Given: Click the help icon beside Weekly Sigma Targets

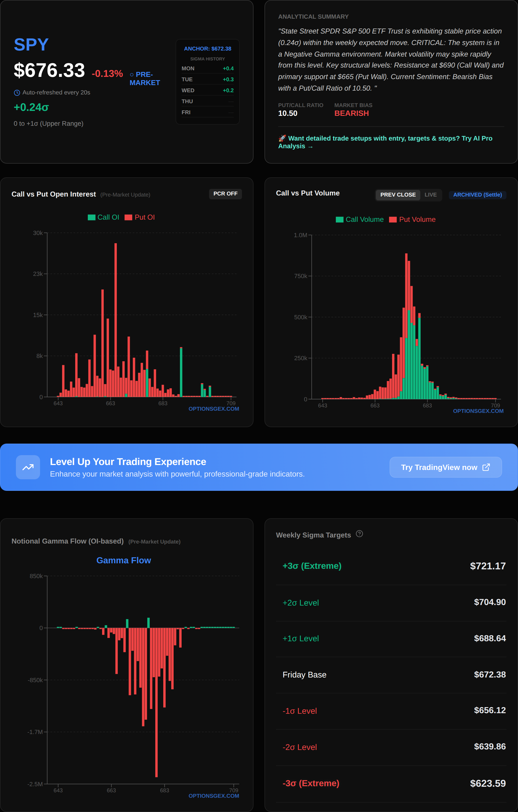Looking at the screenshot, I should click(x=359, y=534).
